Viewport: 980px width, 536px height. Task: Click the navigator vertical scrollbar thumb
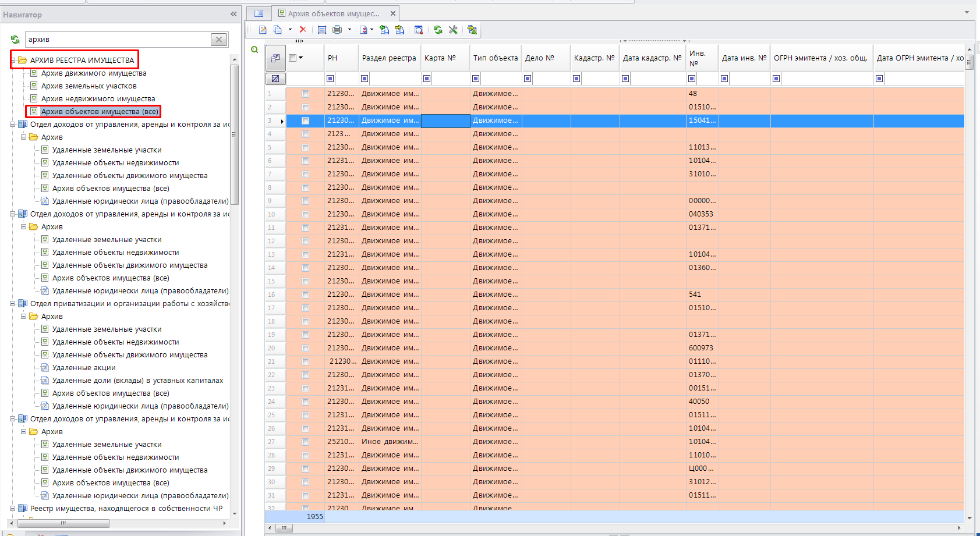[x=235, y=134]
